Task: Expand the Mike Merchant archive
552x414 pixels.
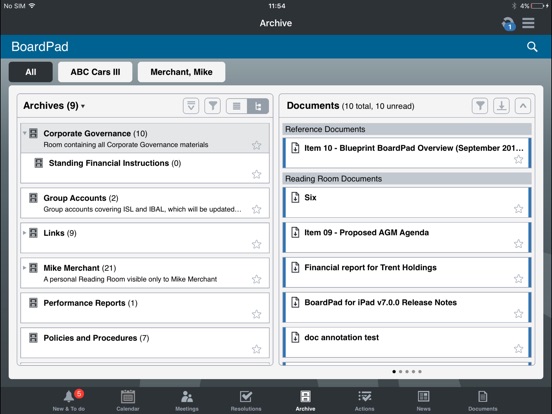Action: click(24, 268)
